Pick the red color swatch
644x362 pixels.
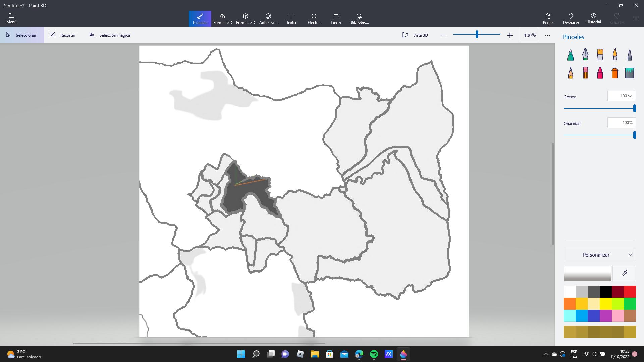(x=630, y=292)
